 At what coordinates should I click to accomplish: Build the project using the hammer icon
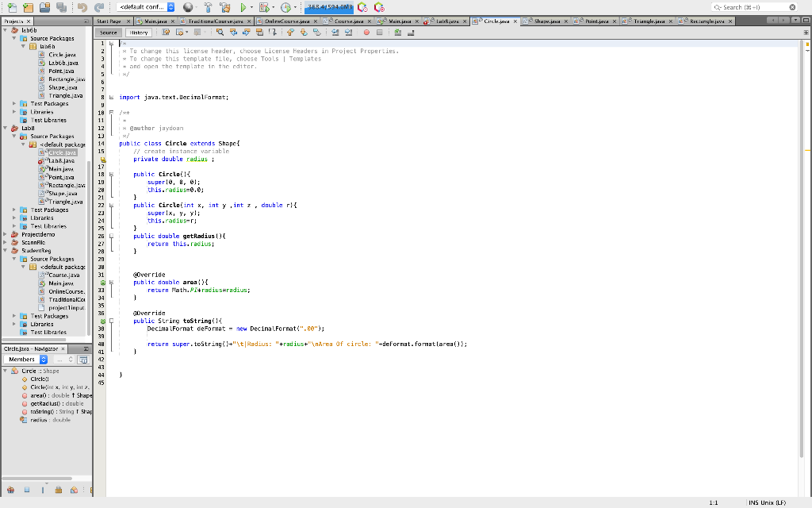click(x=209, y=6)
